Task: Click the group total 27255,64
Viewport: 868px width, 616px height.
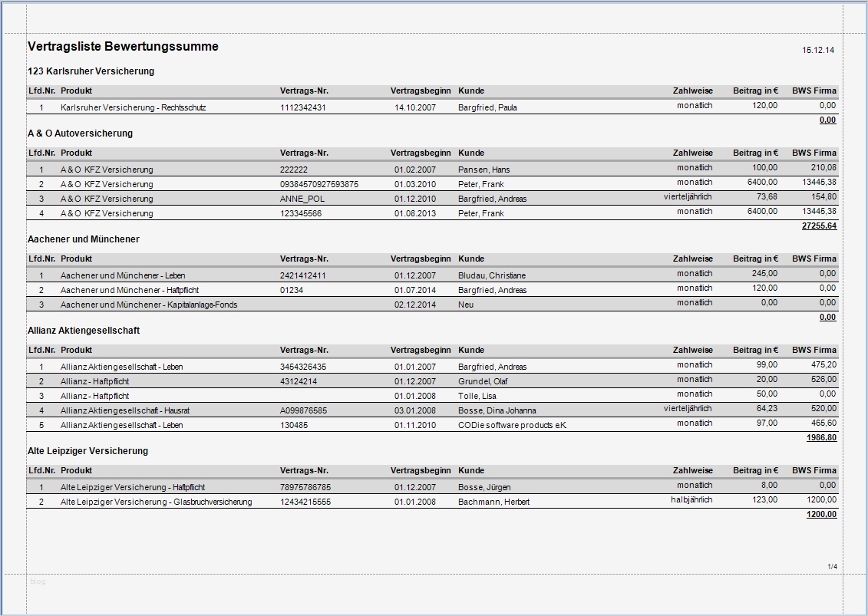Action: pyautogui.click(x=820, y=226)
